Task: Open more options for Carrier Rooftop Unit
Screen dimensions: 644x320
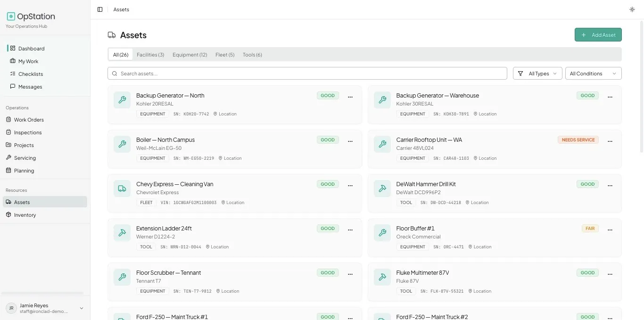Action: click(610, 141)
